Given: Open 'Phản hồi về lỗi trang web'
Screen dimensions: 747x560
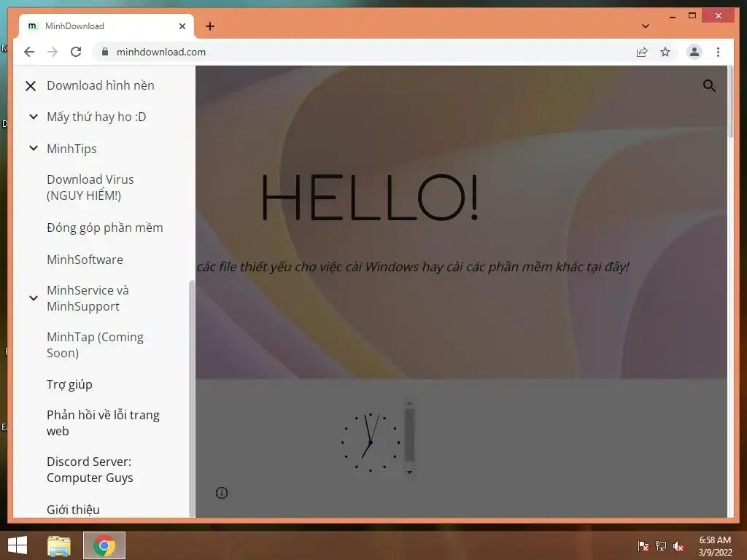Looking at the screenshot, I should click(103, 423).
